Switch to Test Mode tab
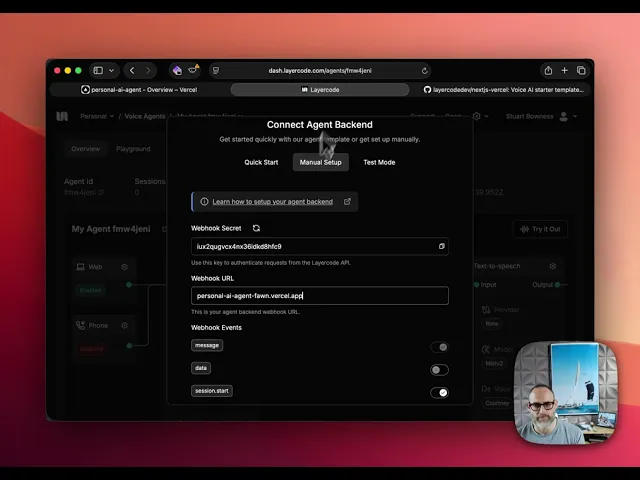Viewport: 640px width, 480px height. coord(379,162)
